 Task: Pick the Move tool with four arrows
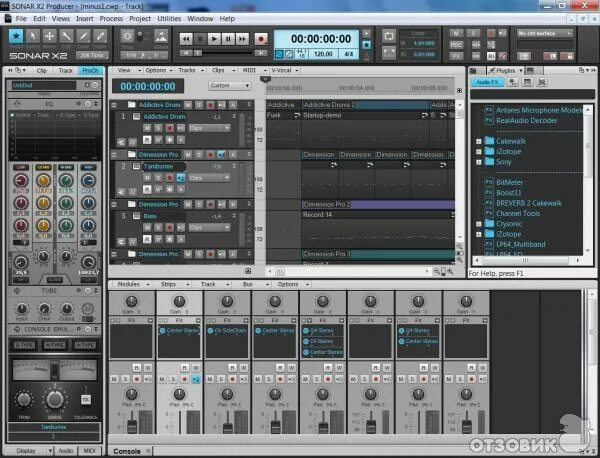50,36
